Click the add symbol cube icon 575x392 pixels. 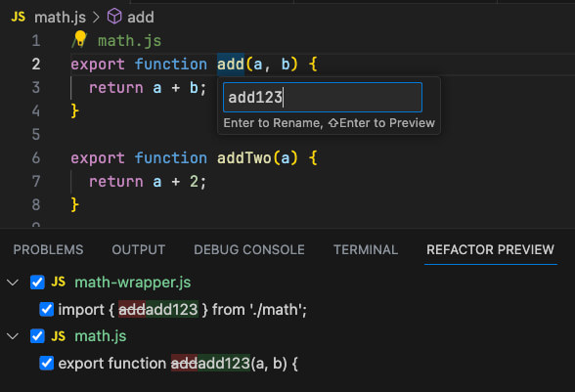tap(114, 17)
